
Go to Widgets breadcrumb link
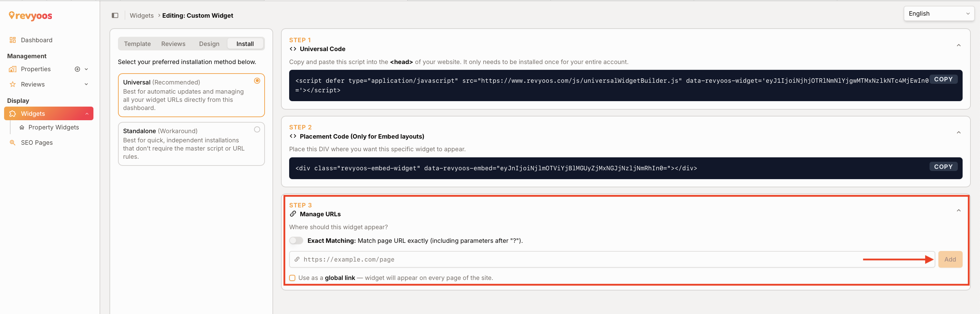[x=142, y=16]
